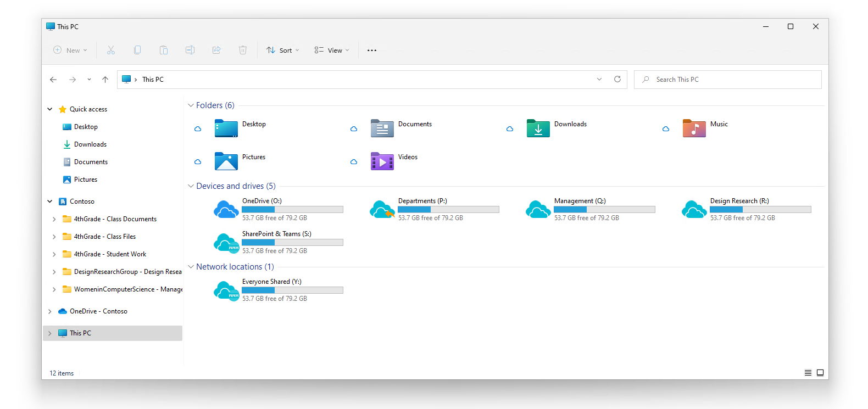Select the Downloads folder icon in Folders
Image resolution: width=868 pixels, height=409 pixels.
click(x=538, y=128)
